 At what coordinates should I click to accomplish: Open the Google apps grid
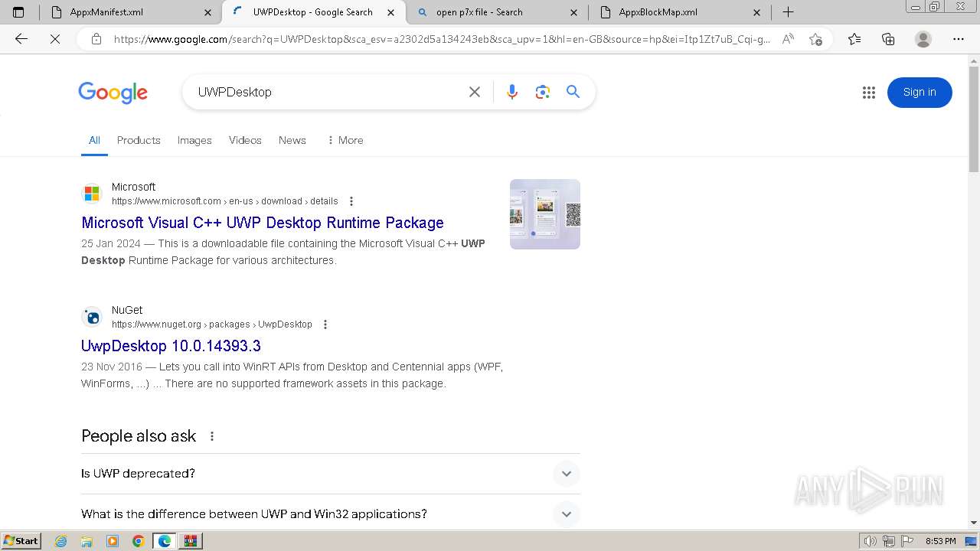pos(868,93)
